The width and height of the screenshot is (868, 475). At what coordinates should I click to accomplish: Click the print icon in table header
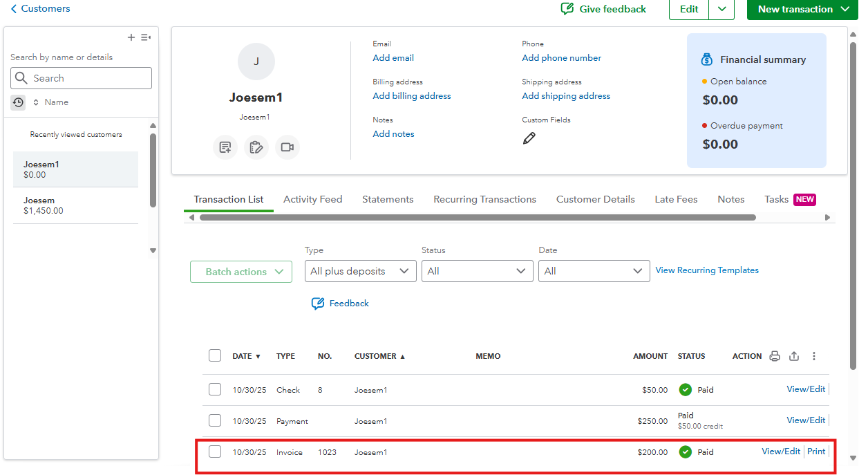[775, 356]
